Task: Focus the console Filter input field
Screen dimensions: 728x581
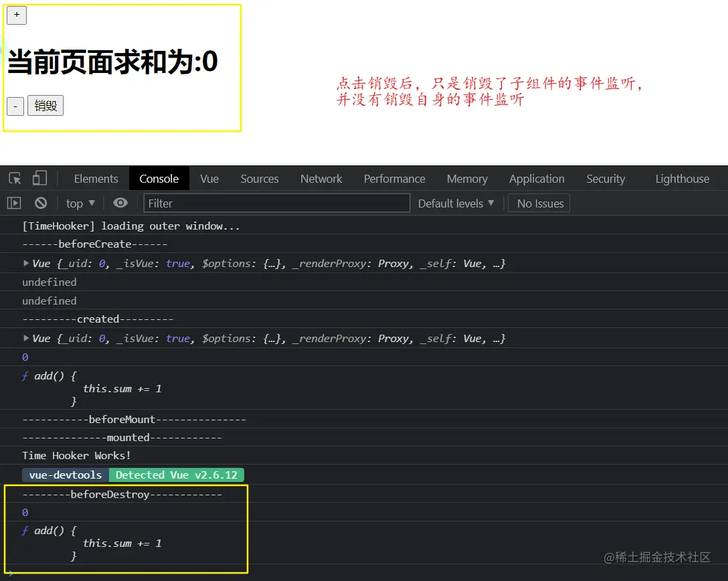Action: click(277, 203)
